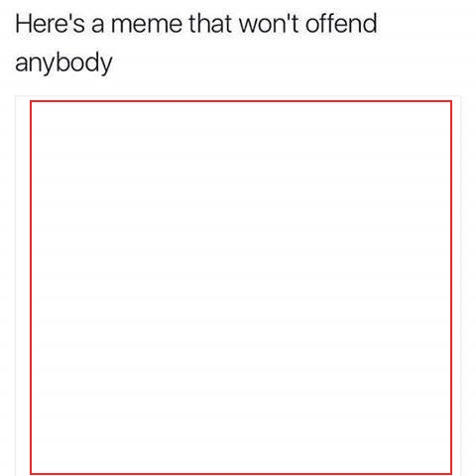Click the gray card margin left of red frame
This screenshot has width=476, height=476.
tap(23, 288)
